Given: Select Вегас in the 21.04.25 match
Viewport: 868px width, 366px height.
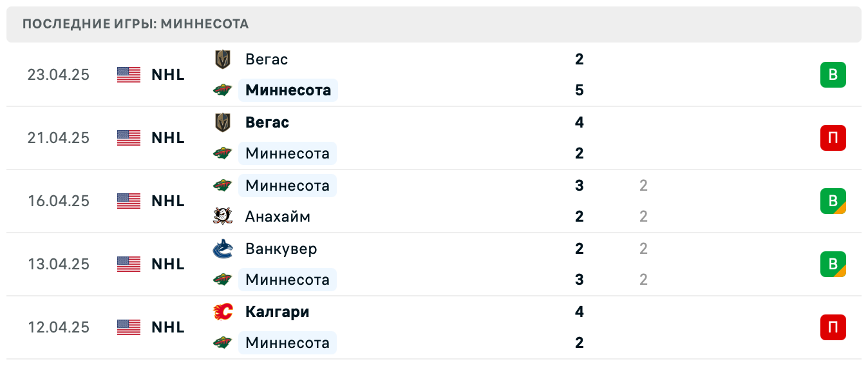Looking at the screenshot, I should 267,122.
